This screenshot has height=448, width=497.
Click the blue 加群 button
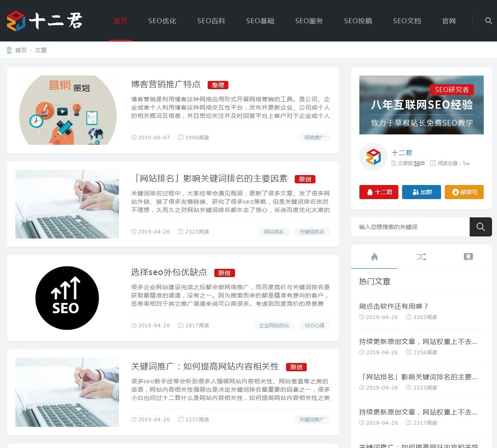tap(421, 192)
